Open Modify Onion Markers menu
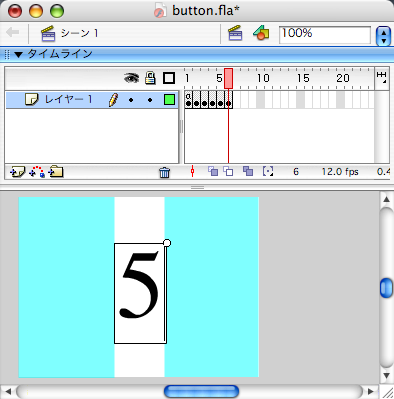Viewport: 394px width, 399px height. pyautogui.click(x=268, y=171)
